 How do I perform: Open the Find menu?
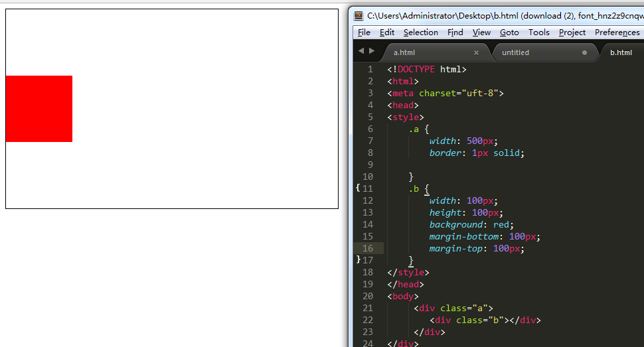(x=455, y=33)
